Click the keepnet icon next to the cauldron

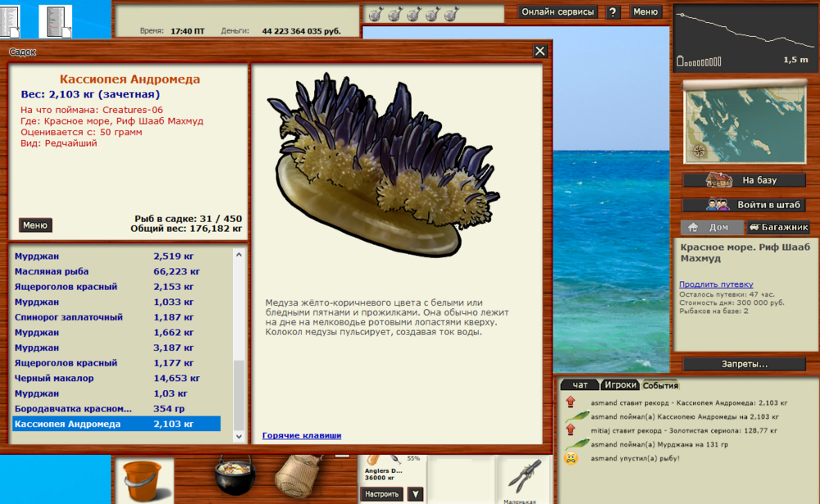(x=295, y=478)
